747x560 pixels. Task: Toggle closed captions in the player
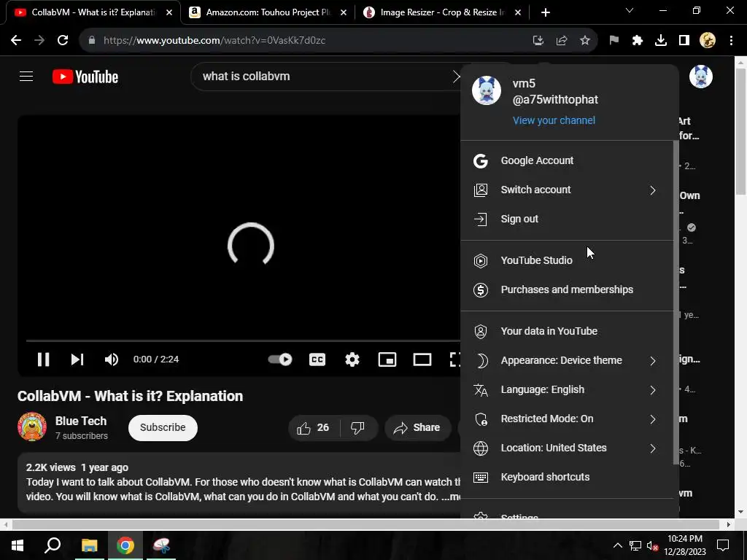tap(317, 359)
